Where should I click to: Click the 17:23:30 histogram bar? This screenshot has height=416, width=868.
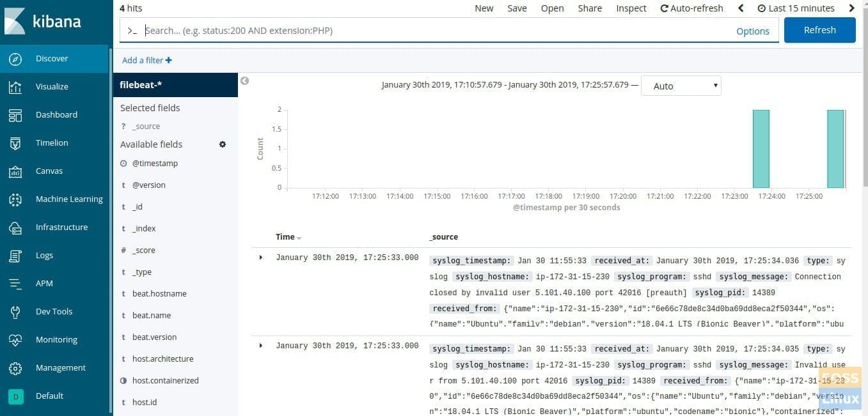[x=761, y=148]
